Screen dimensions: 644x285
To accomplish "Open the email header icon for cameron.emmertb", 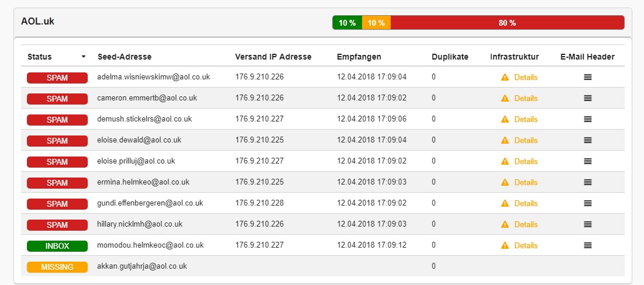I will [587, 98].
